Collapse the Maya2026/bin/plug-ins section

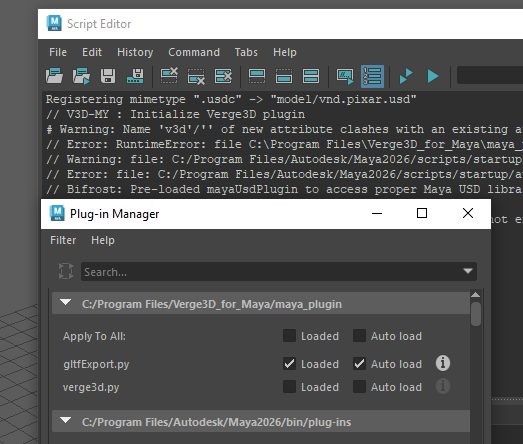point(65,420)
